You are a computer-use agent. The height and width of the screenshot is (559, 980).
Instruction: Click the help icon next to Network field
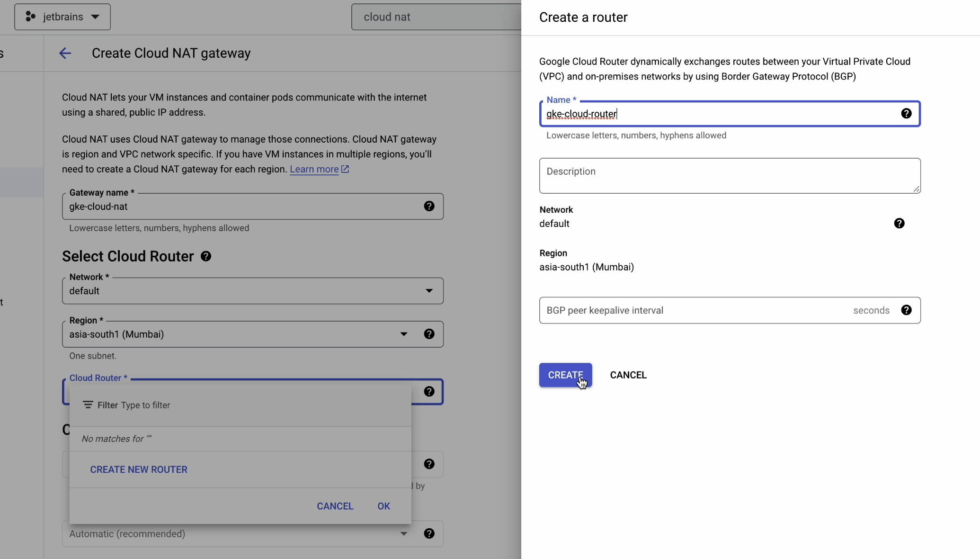(899, 223)
